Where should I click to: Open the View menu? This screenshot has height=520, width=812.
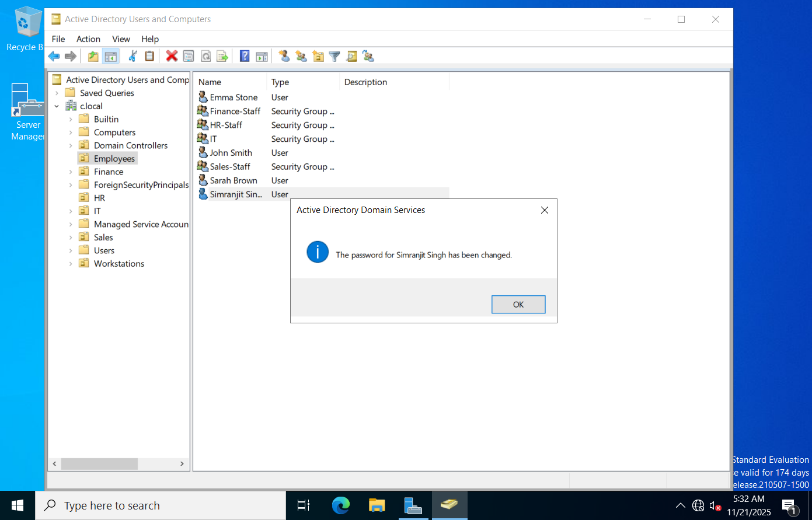click(121, 39)
